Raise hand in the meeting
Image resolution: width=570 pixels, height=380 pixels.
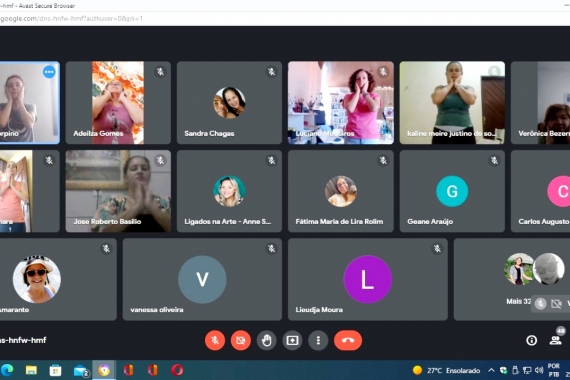(266, 340)
